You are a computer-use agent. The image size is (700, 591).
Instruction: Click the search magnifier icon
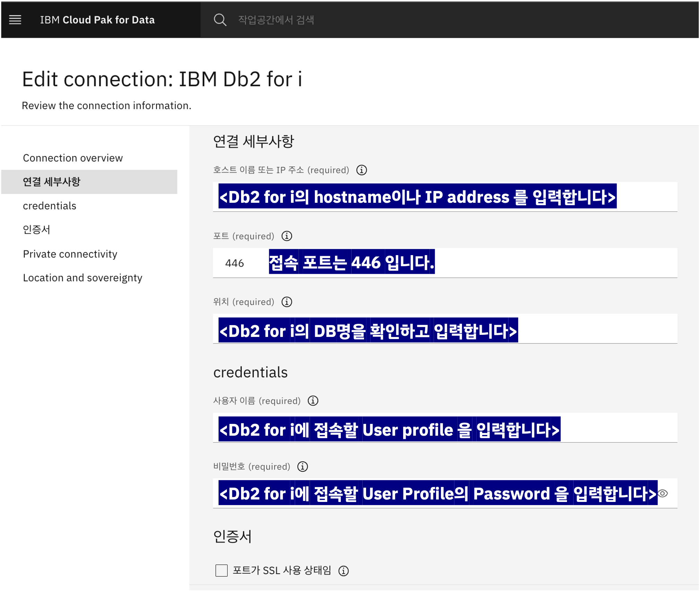(220, 20)
